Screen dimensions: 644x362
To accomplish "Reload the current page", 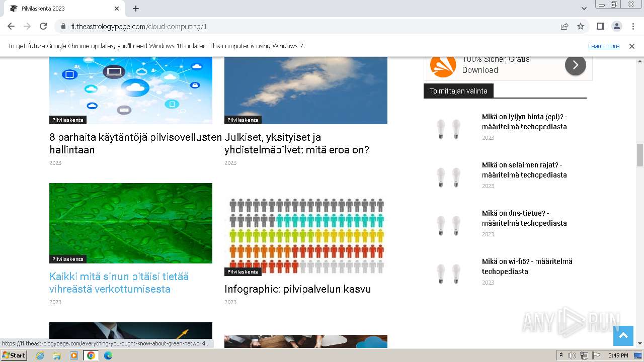I will tap(43, 26).
